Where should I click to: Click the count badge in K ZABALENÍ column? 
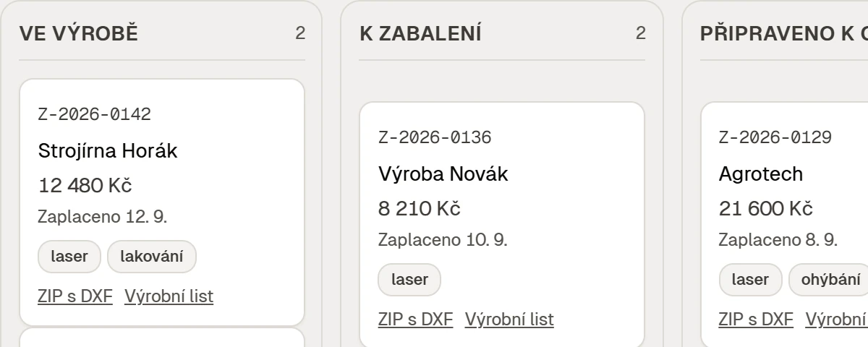[x=640, y=33]
